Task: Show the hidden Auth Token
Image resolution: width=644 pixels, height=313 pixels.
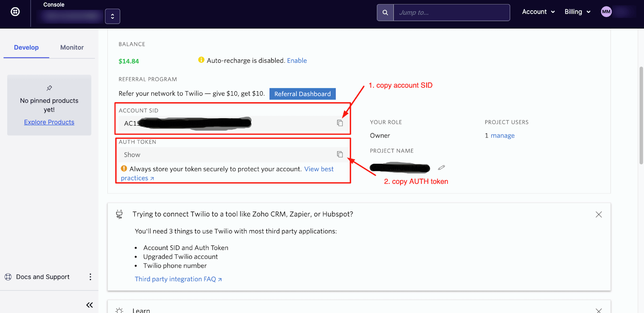Action: point(132,155)
